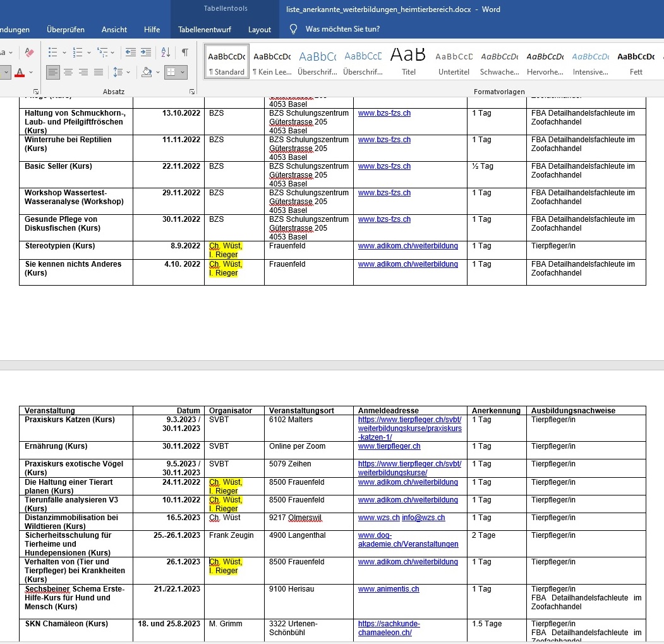664x644 pixels.
Task: Open the change case dropdown arrow
Action: (x=11, y=52)
